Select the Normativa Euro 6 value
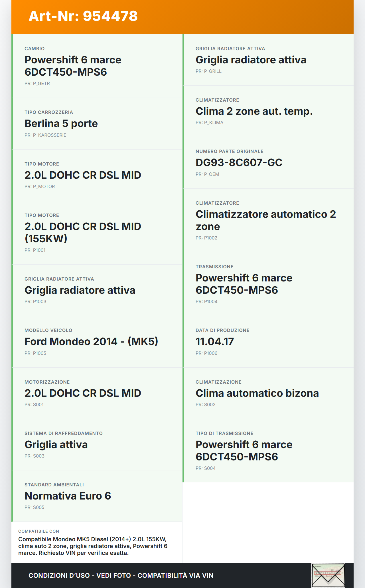This screenshot has height=588, width=365. (x=68, y=496)
